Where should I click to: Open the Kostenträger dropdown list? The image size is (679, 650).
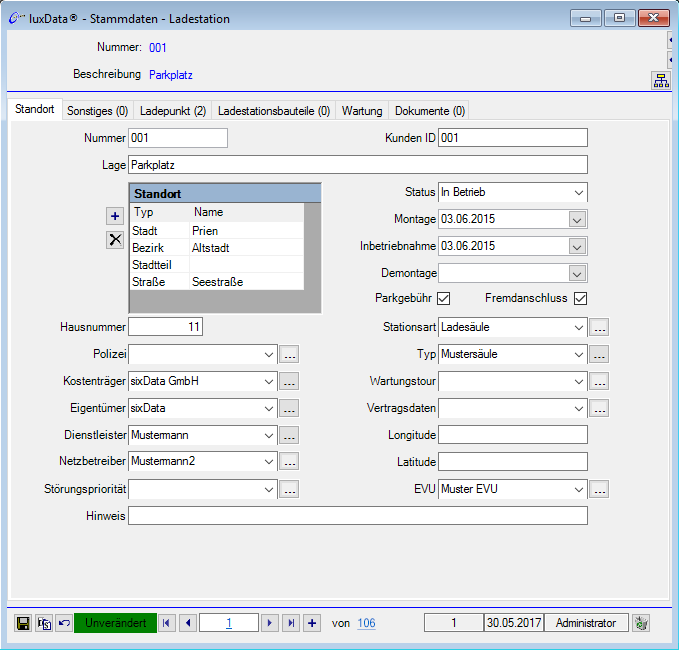268,381
